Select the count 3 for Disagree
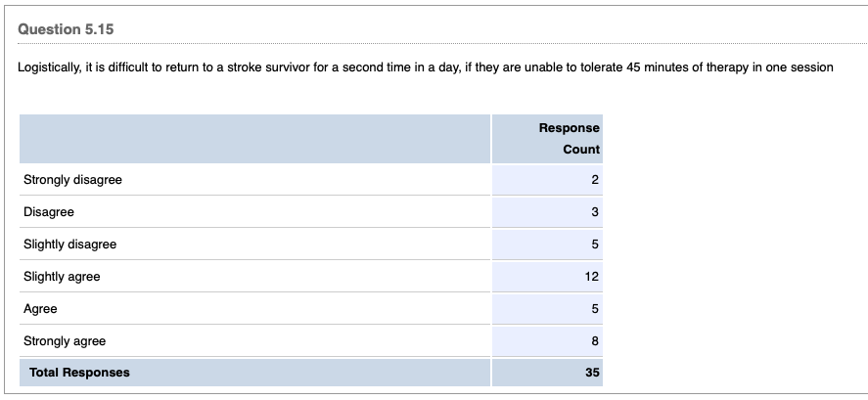 [595, 212]
